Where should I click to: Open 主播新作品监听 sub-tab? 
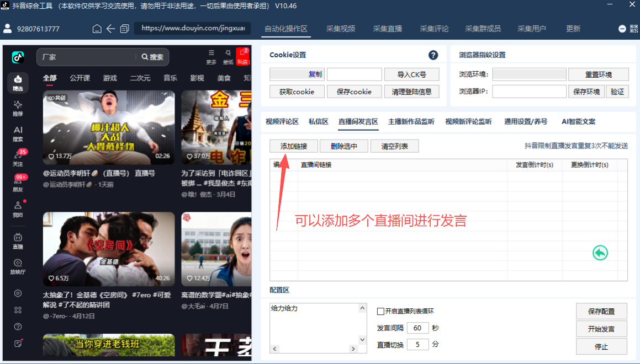tap(411, 121)
